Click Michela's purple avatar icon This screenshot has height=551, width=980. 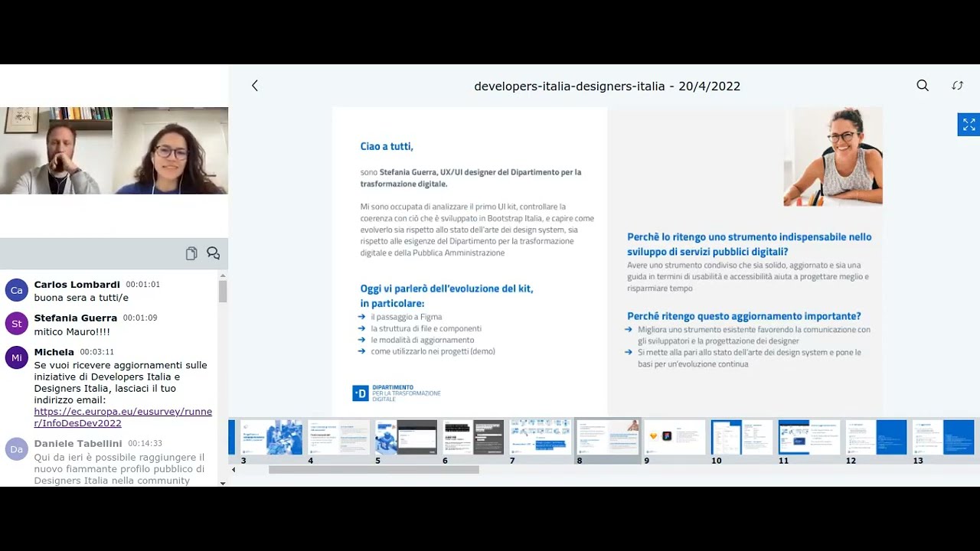pyautogui.click(x=17, y=357)
